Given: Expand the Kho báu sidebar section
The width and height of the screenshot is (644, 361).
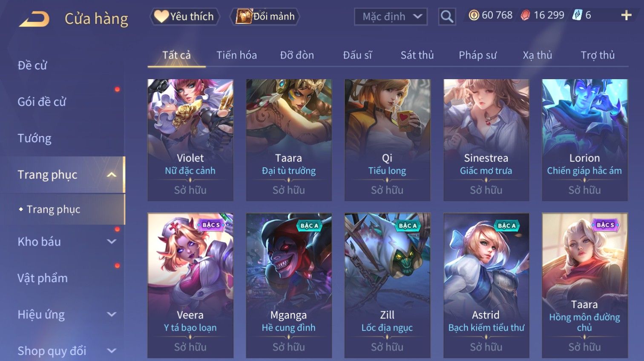Looking at the screenshot, I should point(112,241).
